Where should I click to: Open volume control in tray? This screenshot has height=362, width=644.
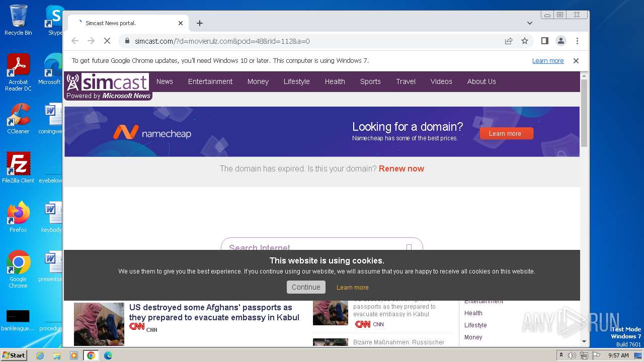pos(572,355)
